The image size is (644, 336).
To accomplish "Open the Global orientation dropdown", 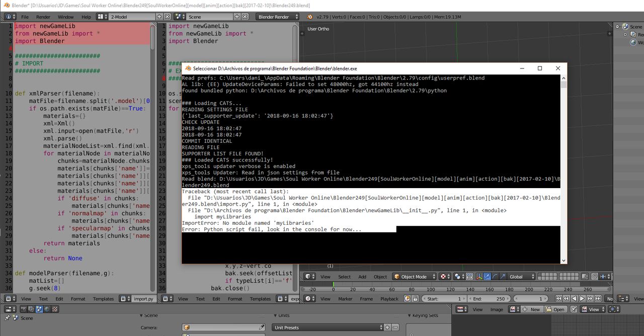I will [522, 277].
